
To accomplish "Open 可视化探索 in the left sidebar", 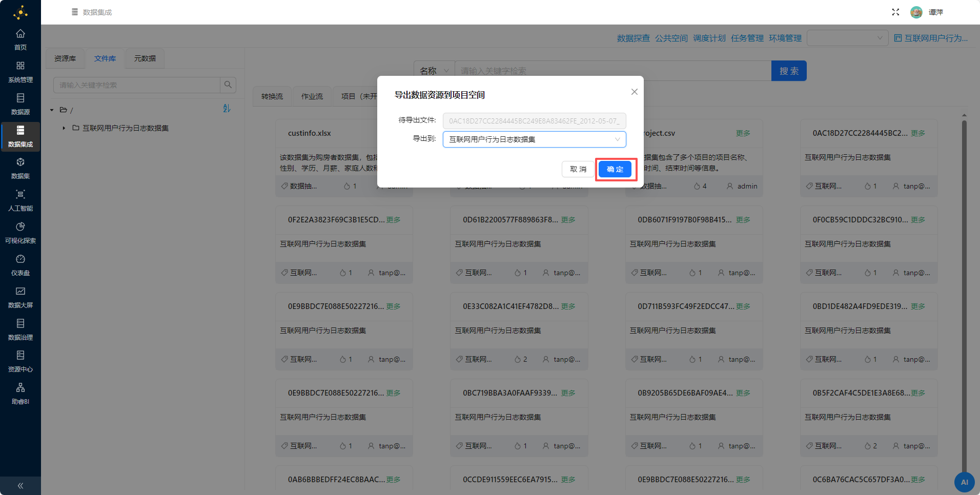I will point(21,233).
